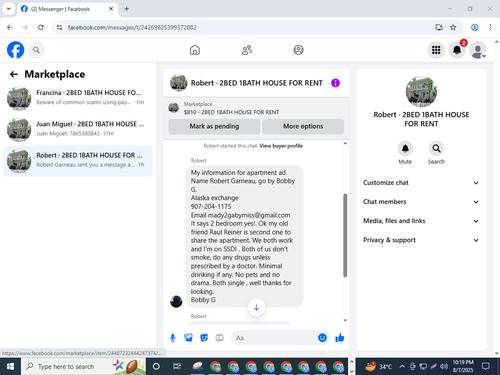Click the chat messages scrollbar thumb
Image resolution: width=500 pixels, height=375 pixels.
pos(345,235)
